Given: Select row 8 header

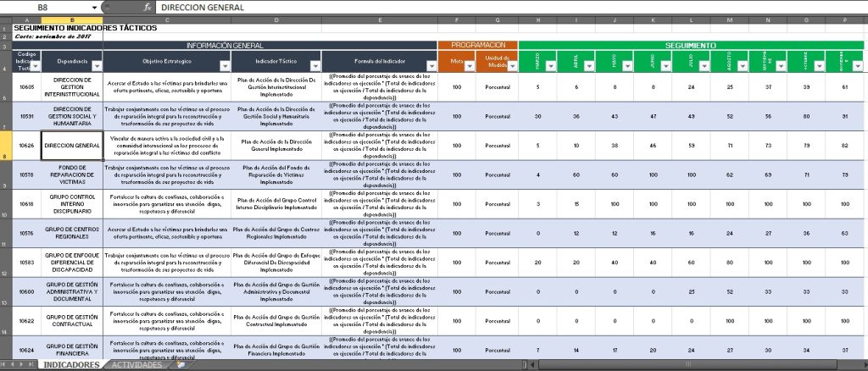Looking at the screenshot, I should 6,146.
